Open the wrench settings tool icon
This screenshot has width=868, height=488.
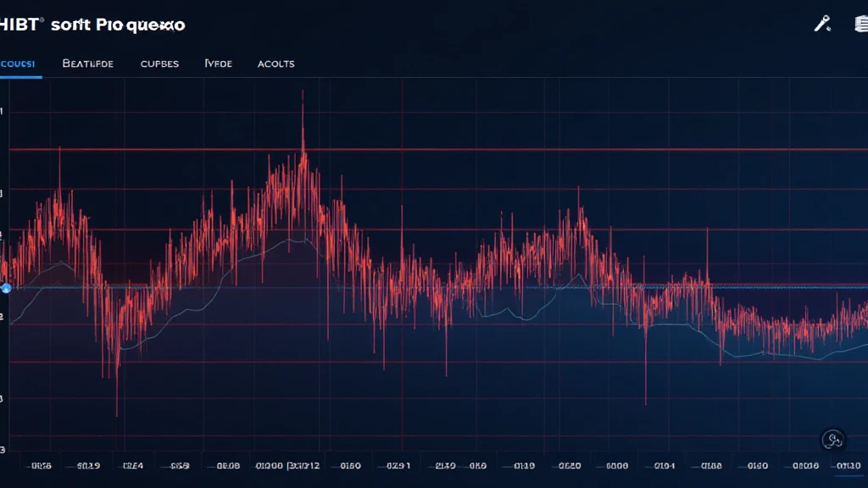pyautogui.click(x=822, y=24)
